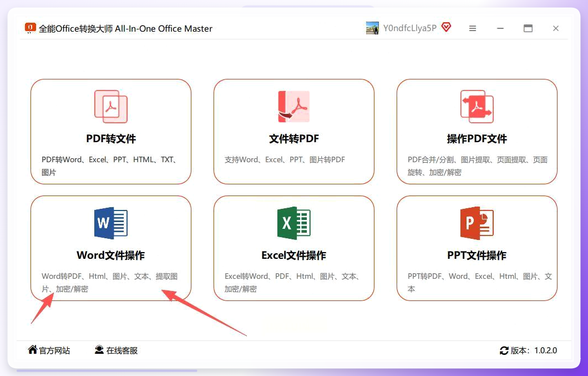The height and width of the screenshot is (376, 588).
Task: Open the Excel文件操作 card title
Action: pos(293,255)
